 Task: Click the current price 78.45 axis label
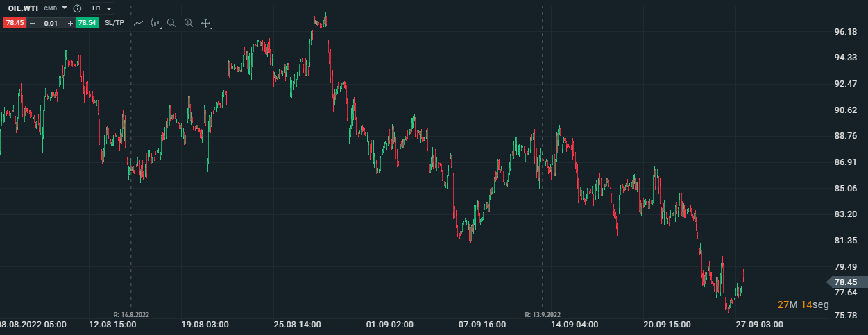(x=845, y=282)
